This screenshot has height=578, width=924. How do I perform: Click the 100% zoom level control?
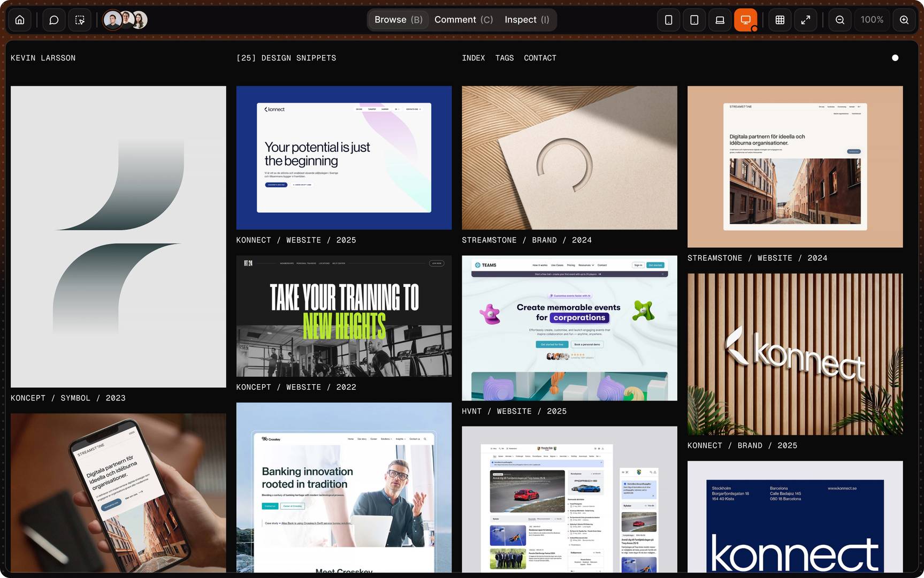(872, 20)
